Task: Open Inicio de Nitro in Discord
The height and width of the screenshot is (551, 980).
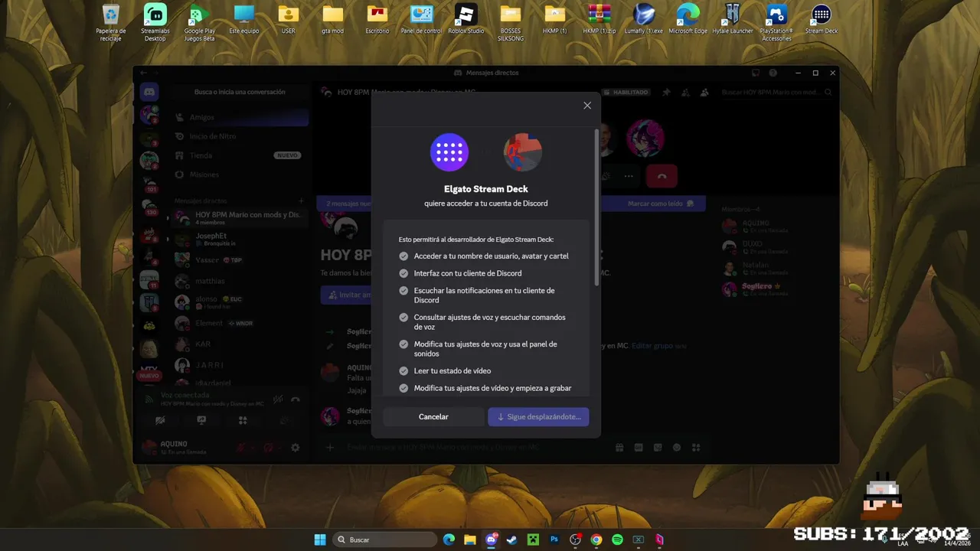Action: coord(240,136)
